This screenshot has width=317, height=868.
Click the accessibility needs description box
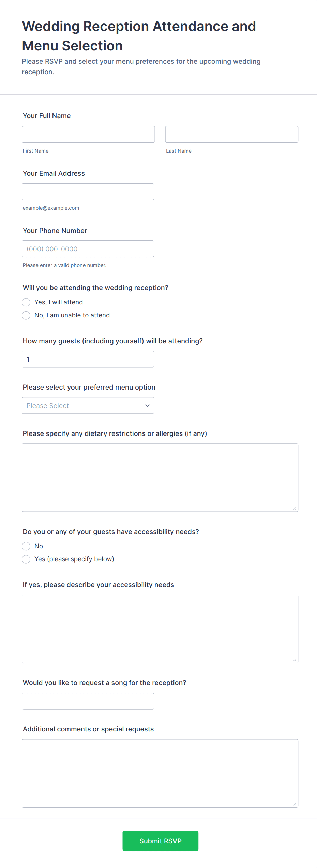(160, 629)
